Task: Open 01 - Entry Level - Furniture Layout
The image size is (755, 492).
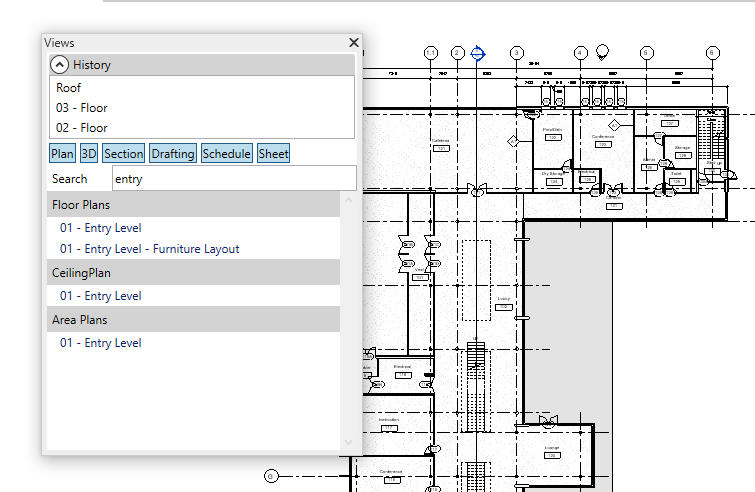Action: (x=149, y=249)
